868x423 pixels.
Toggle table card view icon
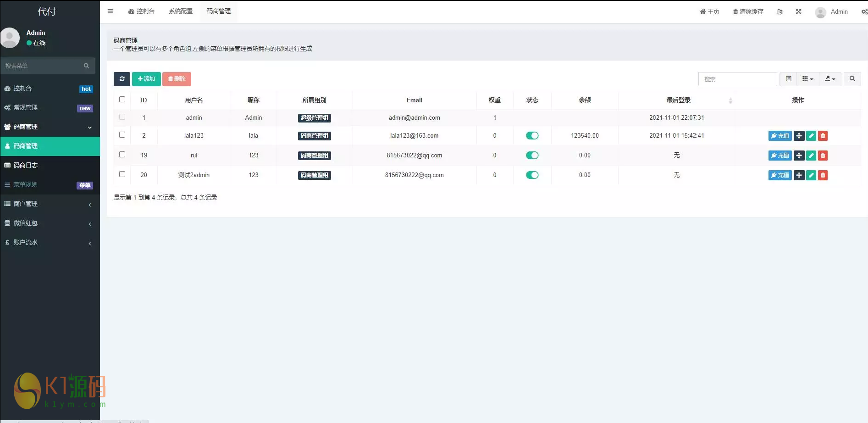pos(788,79)
